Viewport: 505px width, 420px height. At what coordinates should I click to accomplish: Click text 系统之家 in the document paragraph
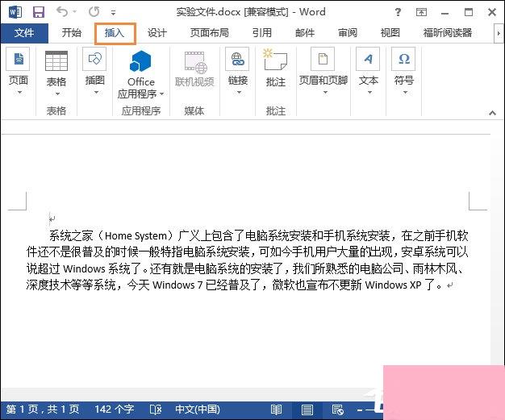71,236
